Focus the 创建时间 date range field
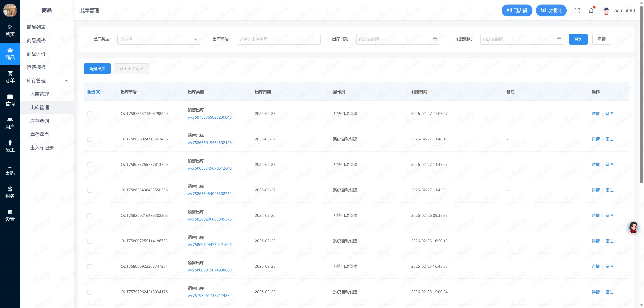The image size is (644, 308). click(522, 39)
